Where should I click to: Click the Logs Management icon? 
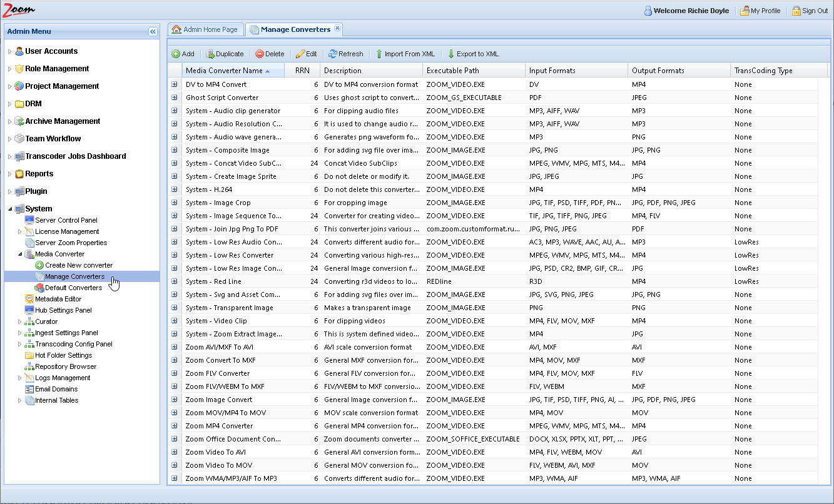click(x=29, y=378)
